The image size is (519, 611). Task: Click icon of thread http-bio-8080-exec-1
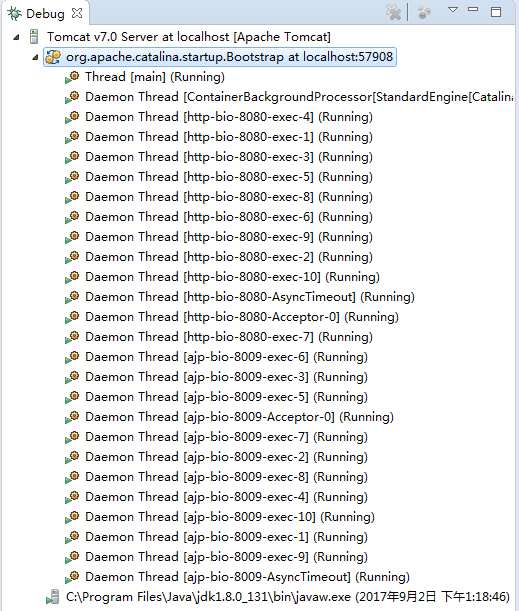coord(72,137)
